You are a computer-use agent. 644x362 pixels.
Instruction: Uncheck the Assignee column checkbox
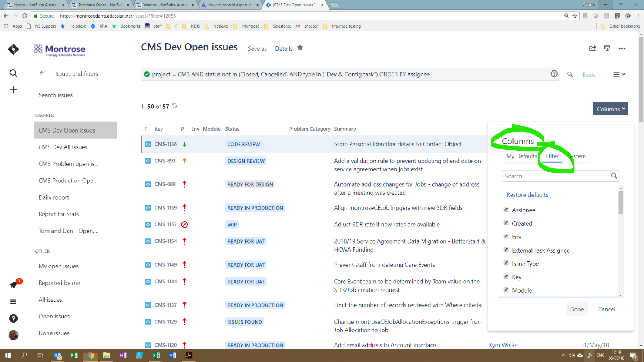pyautogui.click(x=506, y=209)
